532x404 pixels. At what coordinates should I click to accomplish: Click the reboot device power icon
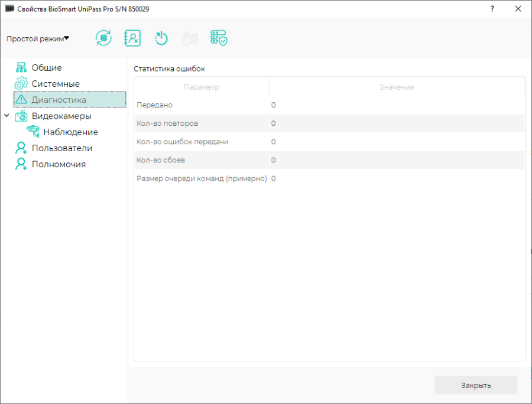pos(161,38)
